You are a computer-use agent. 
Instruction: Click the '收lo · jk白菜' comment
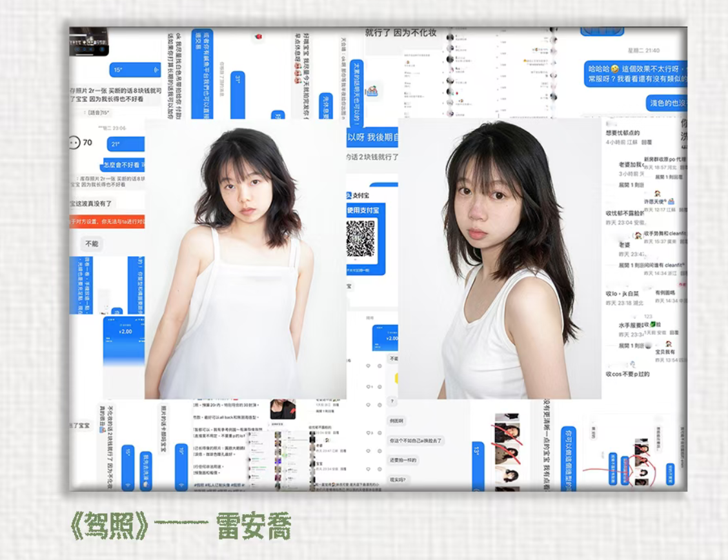coord(622,294)
